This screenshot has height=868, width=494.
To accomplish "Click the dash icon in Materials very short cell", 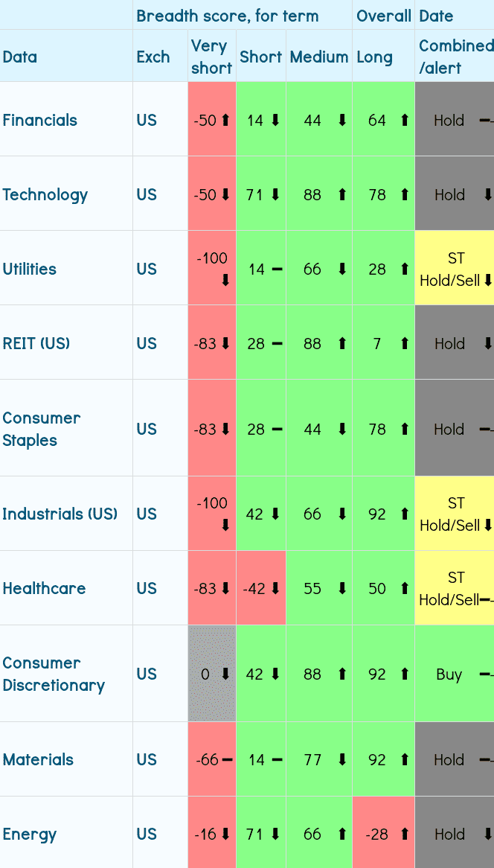I will (x=227, y=759).
